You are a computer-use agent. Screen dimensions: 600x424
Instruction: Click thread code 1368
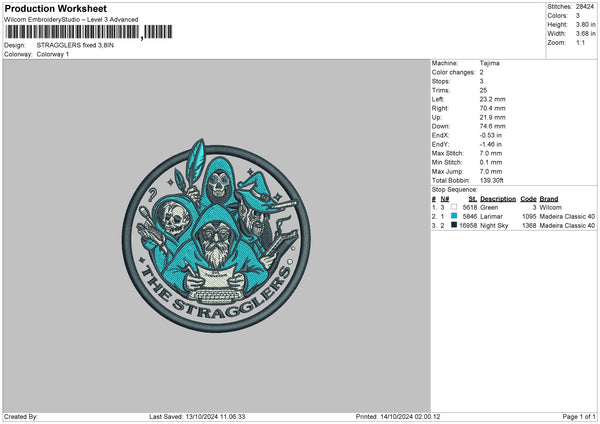coord(529,226)
